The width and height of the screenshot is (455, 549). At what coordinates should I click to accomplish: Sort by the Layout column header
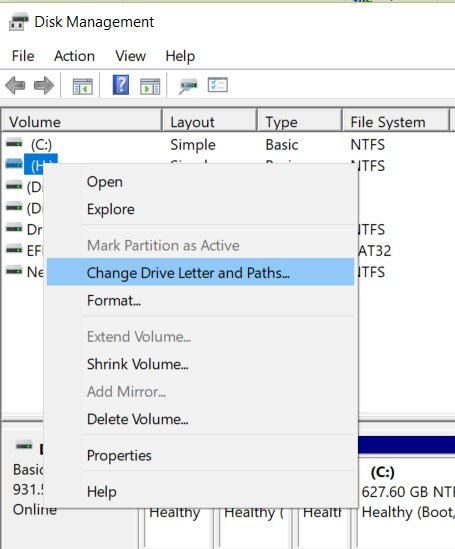(x=209, y=122)
